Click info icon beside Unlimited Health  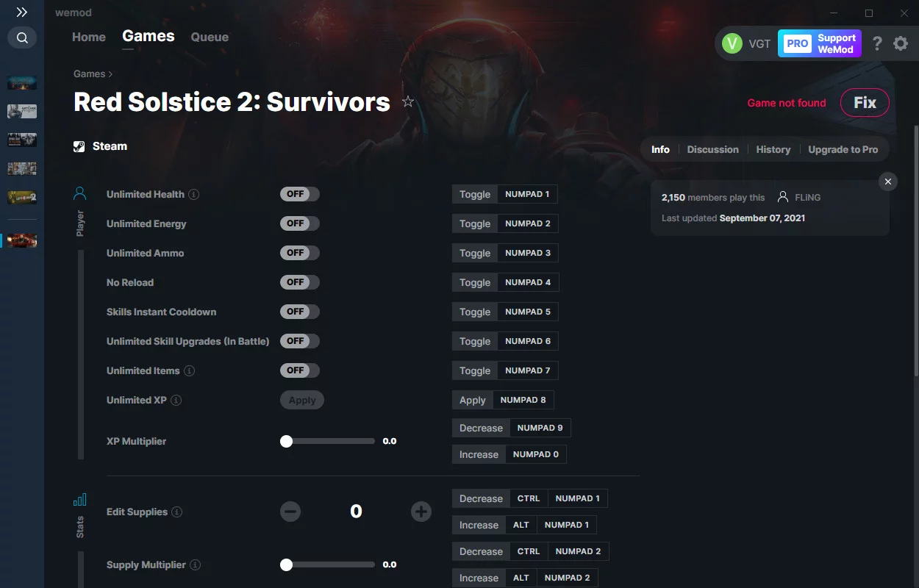pos(194,195)
